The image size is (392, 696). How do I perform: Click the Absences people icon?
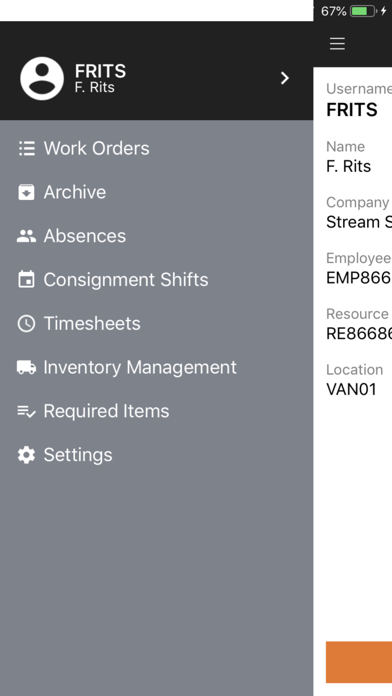[26, 236]
